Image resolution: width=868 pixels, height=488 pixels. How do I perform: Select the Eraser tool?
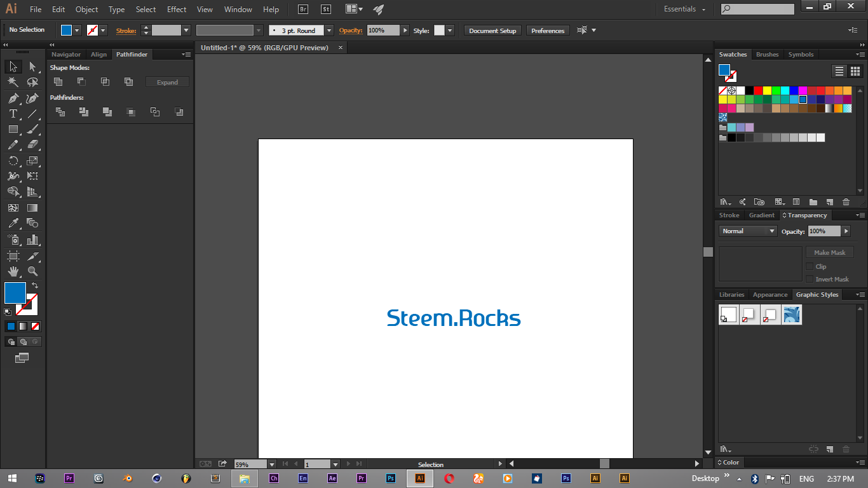33,145
